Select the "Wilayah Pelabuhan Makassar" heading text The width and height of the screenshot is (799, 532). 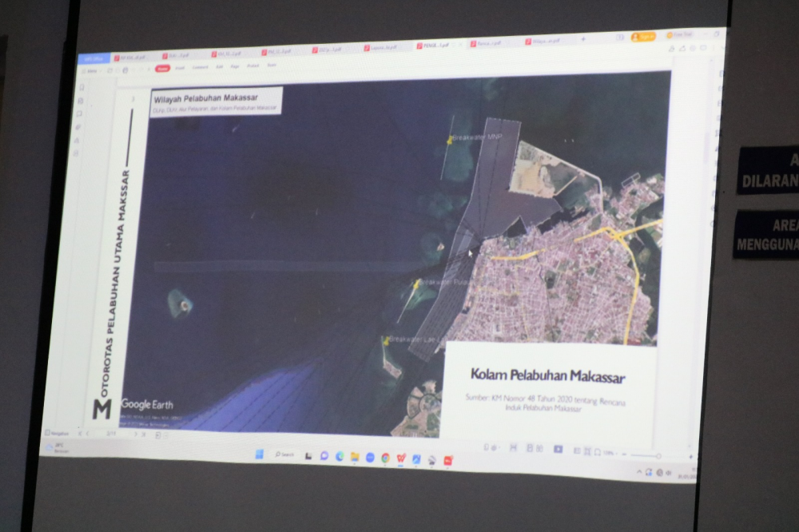tap(206, 97)
